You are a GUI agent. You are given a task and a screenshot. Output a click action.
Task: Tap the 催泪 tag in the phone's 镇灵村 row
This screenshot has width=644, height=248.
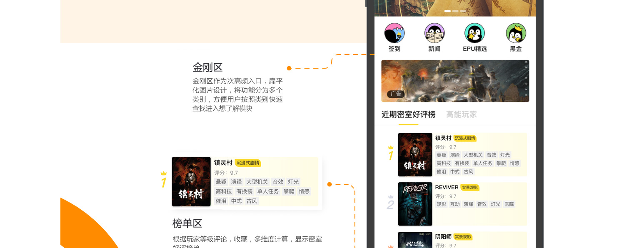tap(441, 171)
